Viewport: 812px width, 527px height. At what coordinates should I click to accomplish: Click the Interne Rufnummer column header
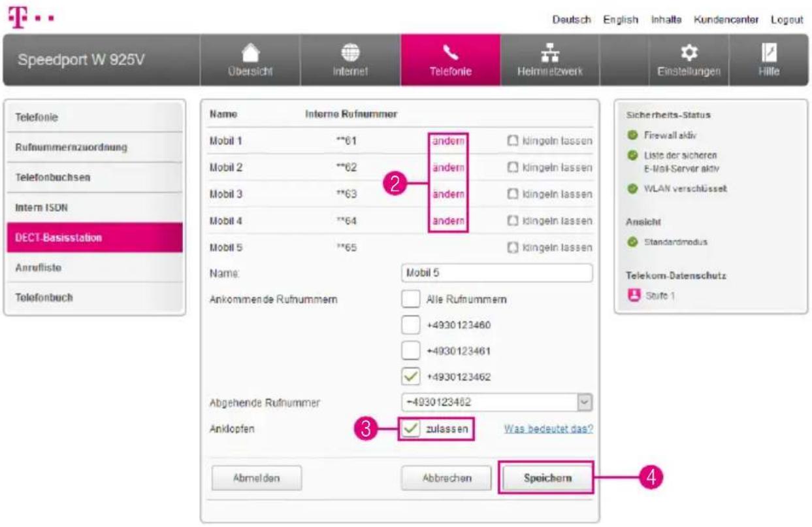(x=351, y=114)
